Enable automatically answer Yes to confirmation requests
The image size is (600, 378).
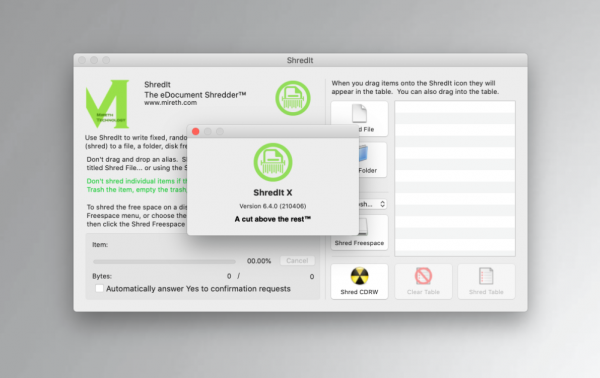click(99, 288)
